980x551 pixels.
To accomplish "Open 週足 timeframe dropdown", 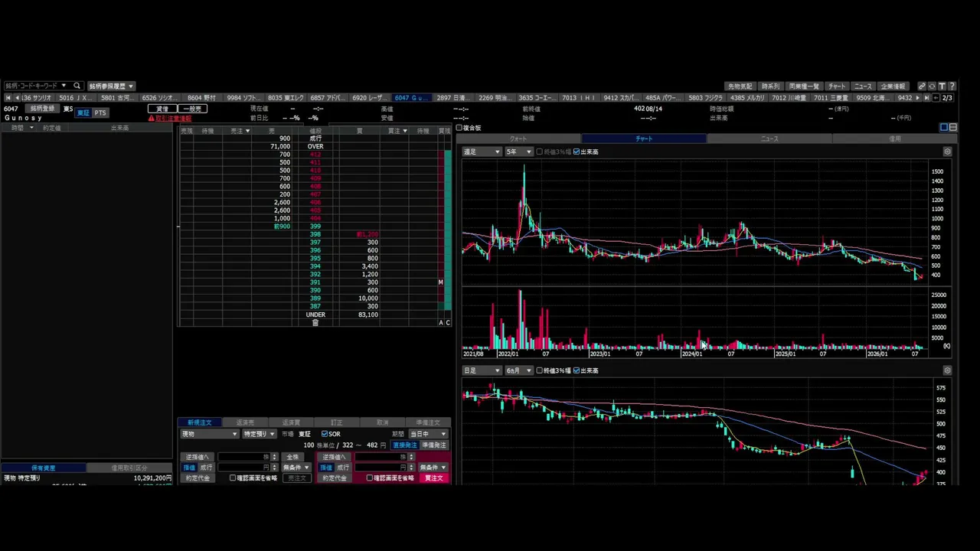I will coord(482,152).
